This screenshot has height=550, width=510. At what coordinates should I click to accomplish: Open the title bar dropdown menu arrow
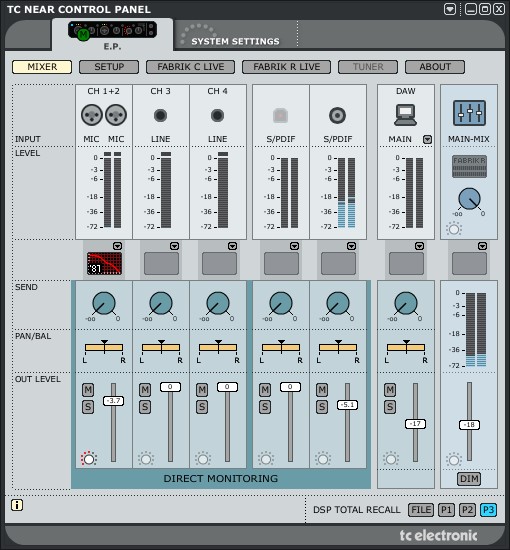pyautogui.click(x=450, y=9)
